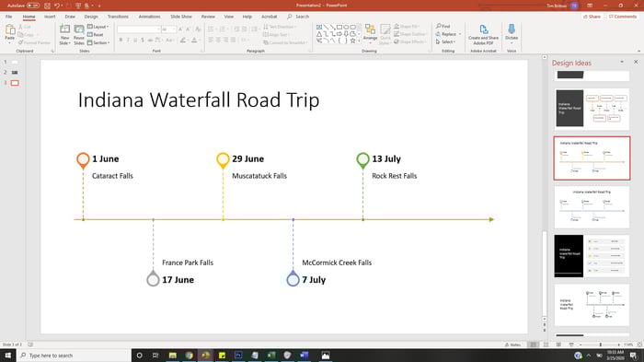Screen dimensions: 644x362
Task: Click the zoom level slider
Action: (x=600, y=344)
